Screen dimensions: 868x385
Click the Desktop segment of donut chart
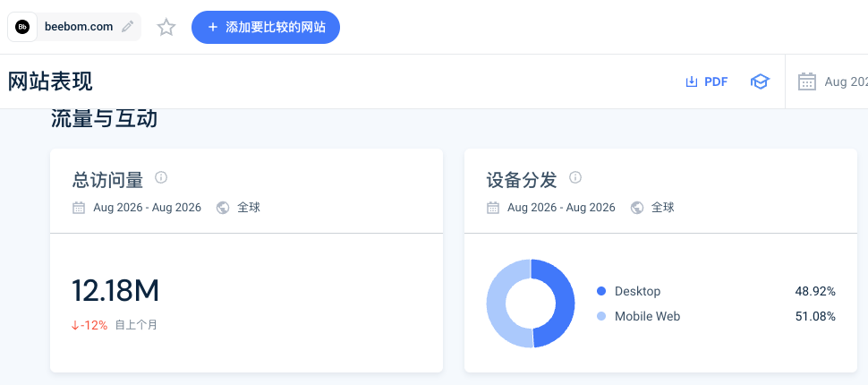tap(564, 304)
